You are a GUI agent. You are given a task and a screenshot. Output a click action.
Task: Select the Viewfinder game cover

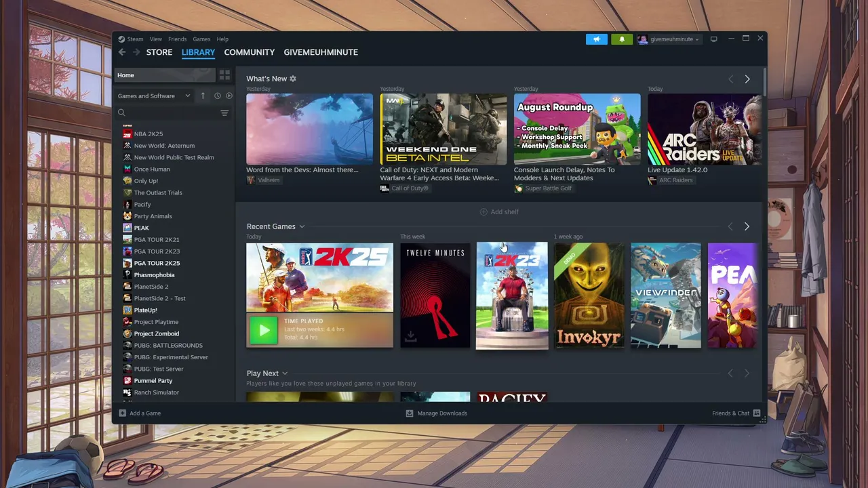666,296
